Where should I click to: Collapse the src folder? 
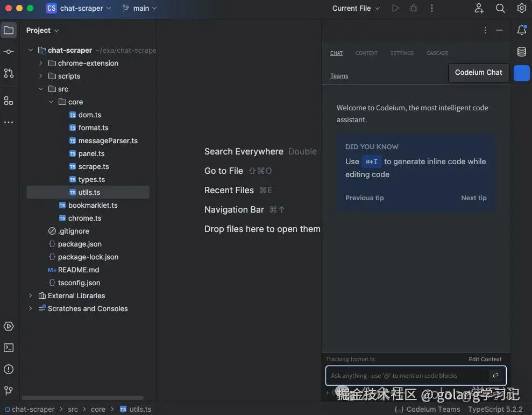(x=41, y=89)
